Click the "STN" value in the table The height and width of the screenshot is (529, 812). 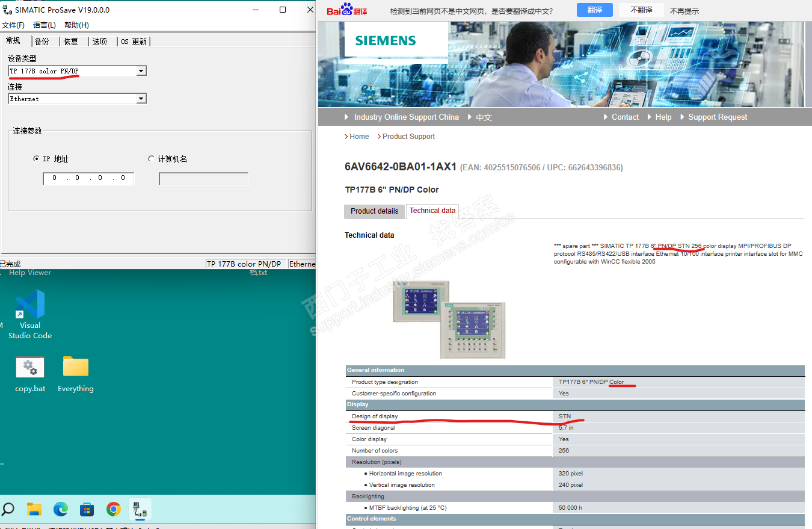pos(565,416)
